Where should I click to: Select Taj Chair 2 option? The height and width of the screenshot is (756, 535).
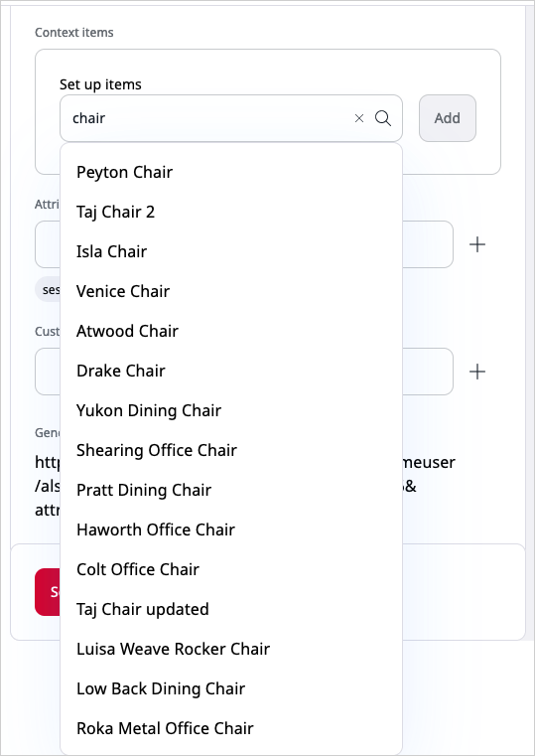click(x=231, y=212)
